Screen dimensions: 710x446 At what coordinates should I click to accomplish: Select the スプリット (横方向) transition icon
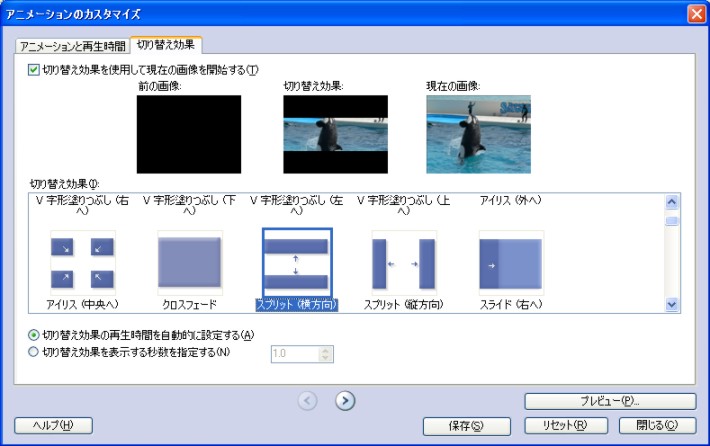click(x=297, y=263)
